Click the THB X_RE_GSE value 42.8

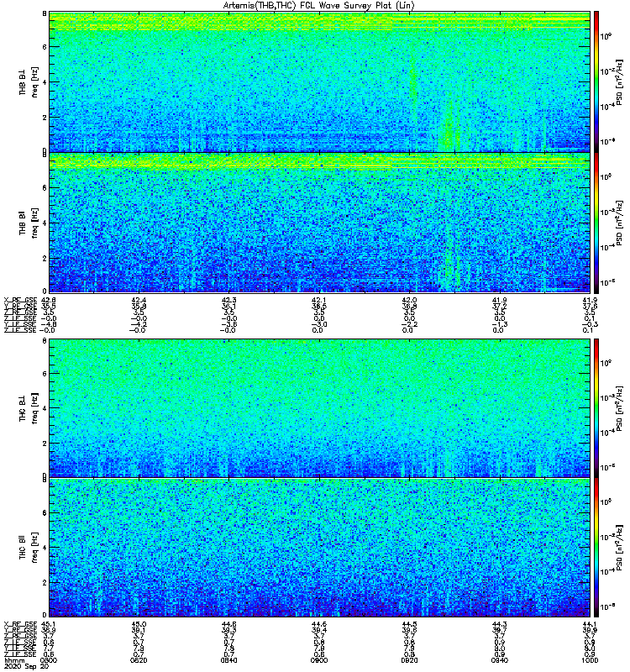49,300
